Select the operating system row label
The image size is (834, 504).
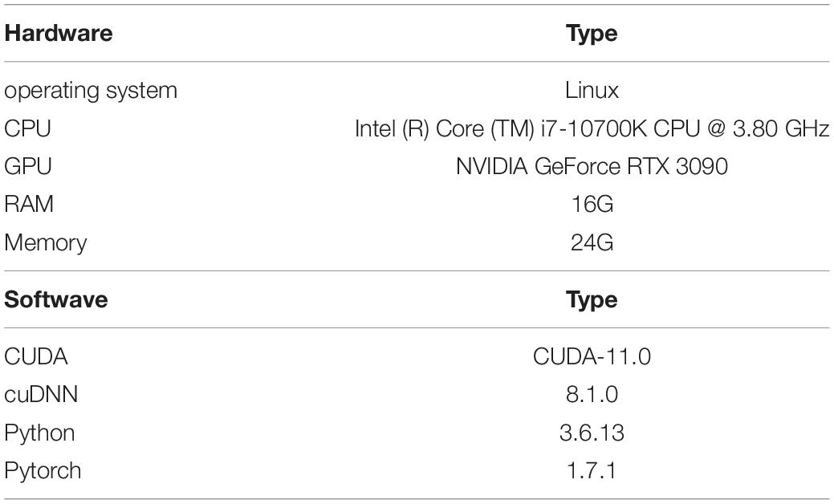[91, 91]
